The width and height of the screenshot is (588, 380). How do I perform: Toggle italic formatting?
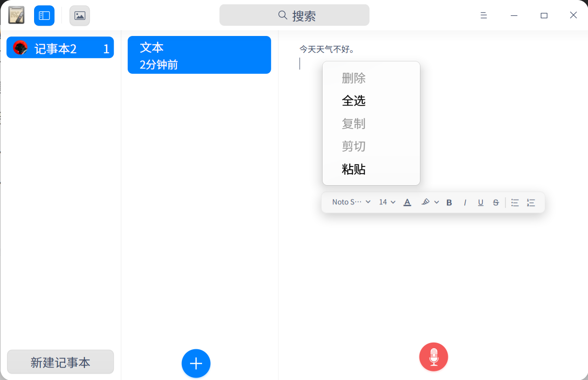(x=465, y=202)
